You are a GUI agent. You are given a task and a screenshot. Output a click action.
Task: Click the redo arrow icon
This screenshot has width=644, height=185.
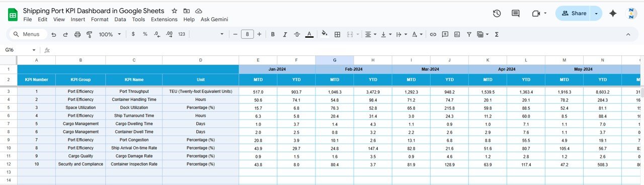65,34
